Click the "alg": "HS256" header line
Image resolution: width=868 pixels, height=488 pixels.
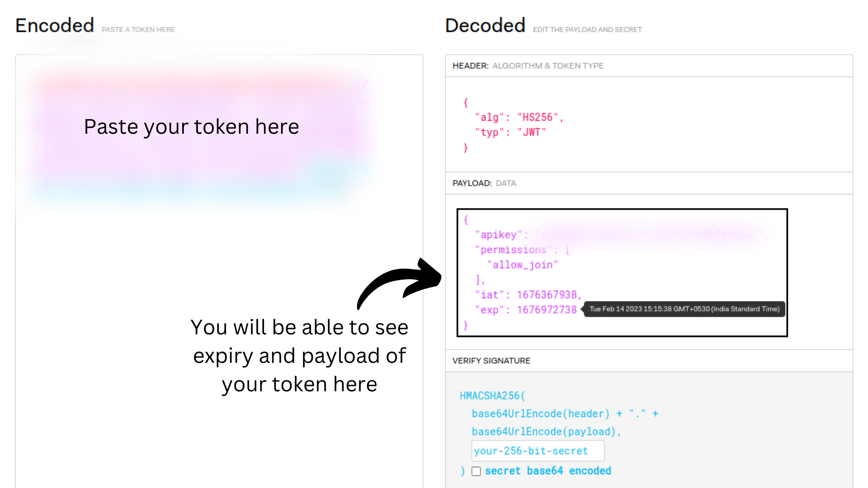pos(519,117)
